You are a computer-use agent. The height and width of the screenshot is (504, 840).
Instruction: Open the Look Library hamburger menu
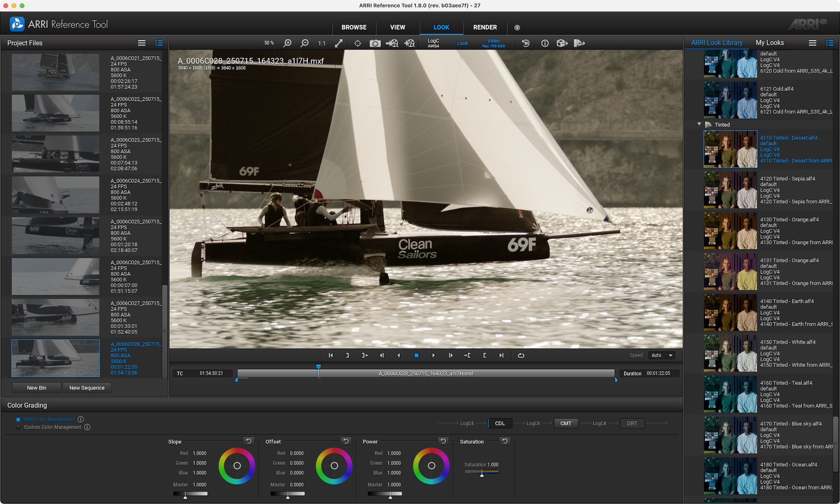pyautogui.click(x=812, y=43)
